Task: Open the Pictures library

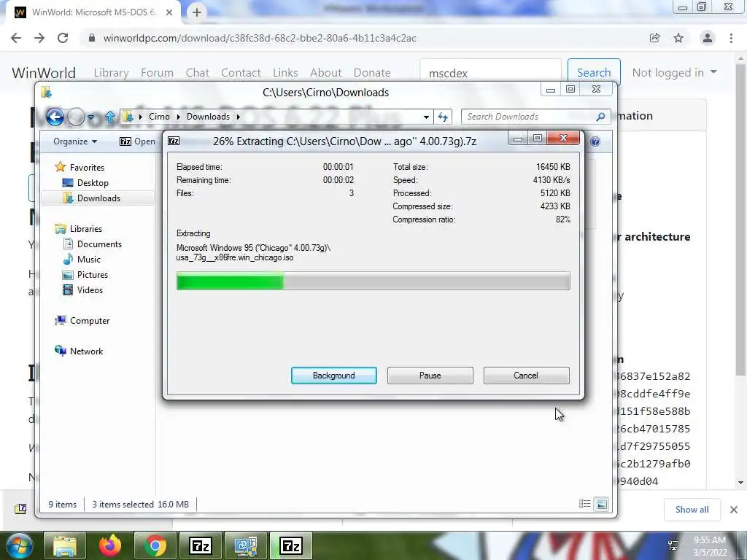Action: 93,275
